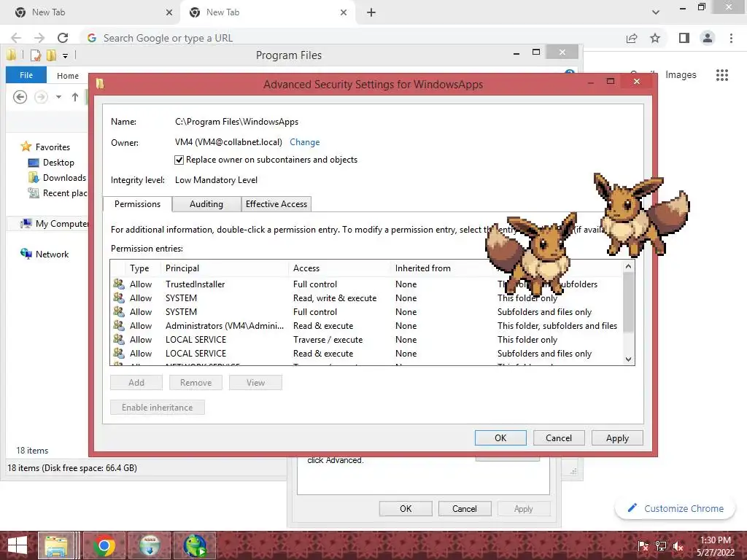
Task: Go back in the Explorer window
Action: click(x=20, y=97)
